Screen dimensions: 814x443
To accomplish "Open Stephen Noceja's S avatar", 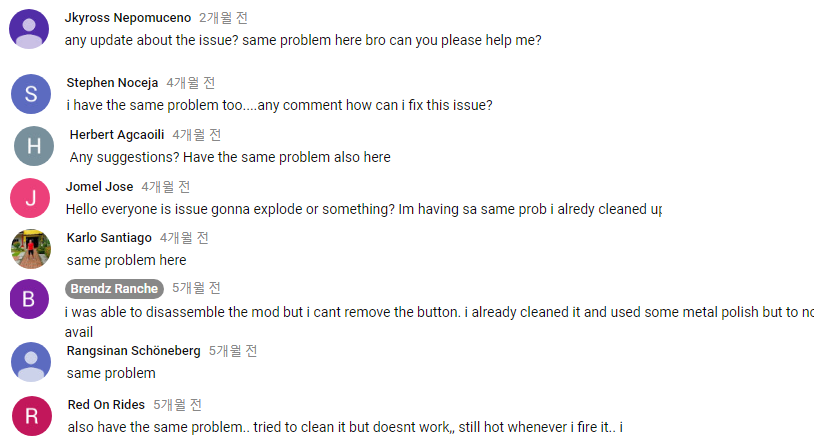I will pos(31,94).
